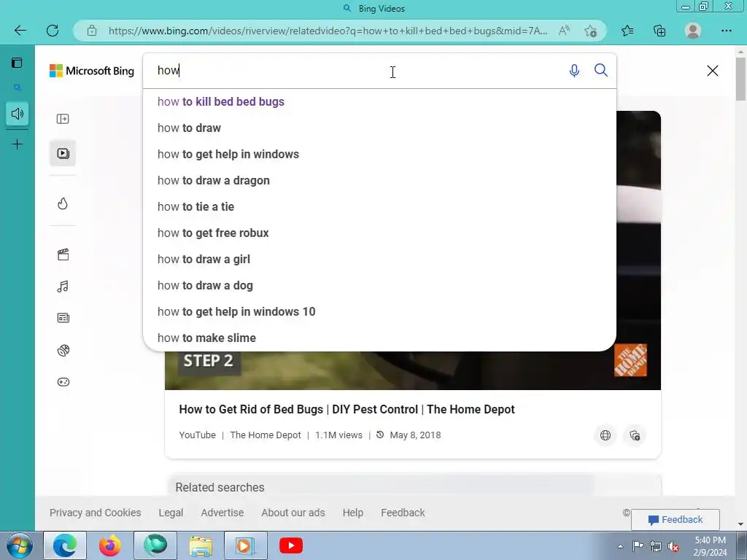Open the Feedback footer link
Viewport: 747px width, 560px height.
click(x=403, y=513)
